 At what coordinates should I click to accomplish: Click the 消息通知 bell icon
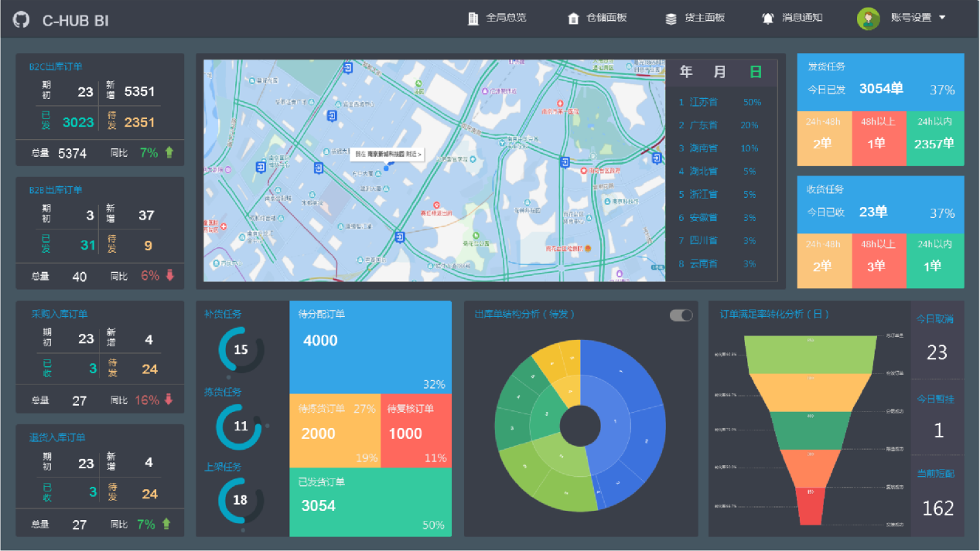768,19
